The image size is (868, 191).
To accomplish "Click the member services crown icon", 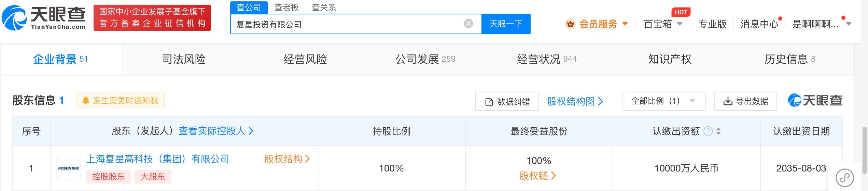I will (570, 24).
